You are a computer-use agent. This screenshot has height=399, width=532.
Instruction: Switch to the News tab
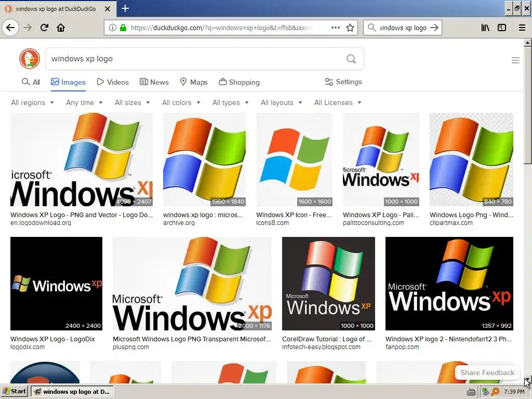click(x=154, y=82)
